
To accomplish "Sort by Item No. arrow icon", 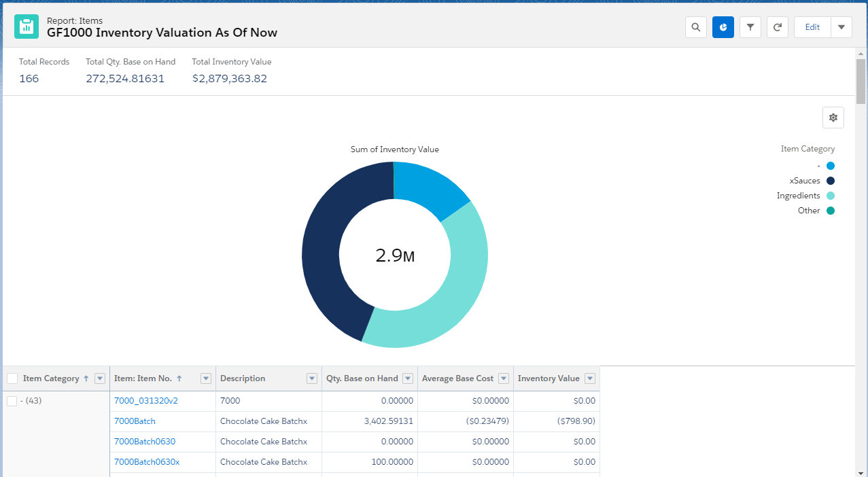I will (x=179, y=379).
